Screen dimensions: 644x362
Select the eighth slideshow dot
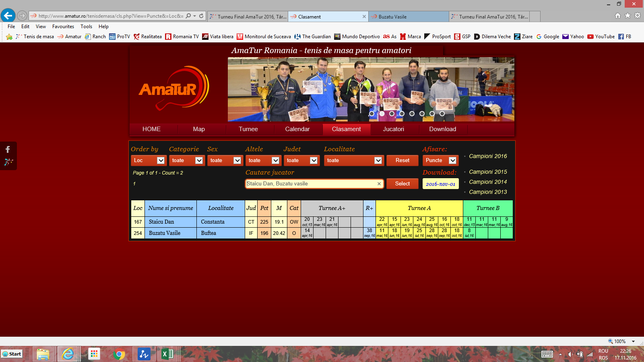pyautogui.click(x=442, y=114)
